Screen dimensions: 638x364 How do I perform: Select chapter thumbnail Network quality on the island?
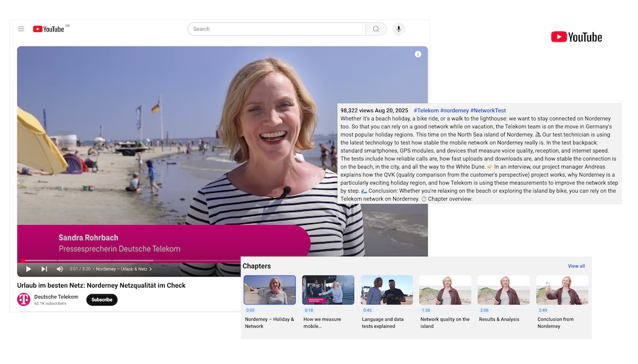445,290
